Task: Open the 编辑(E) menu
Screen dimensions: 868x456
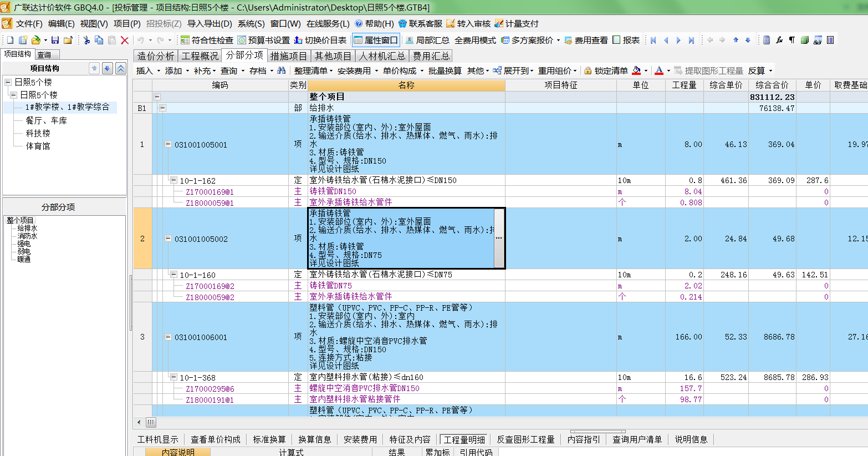Action: 61,23
